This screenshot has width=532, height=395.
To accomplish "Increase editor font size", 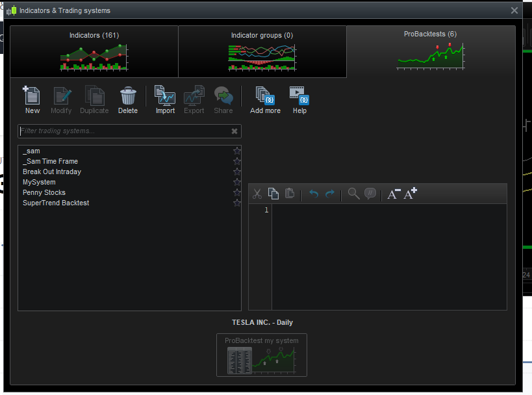I will click(x=410, y=194).
